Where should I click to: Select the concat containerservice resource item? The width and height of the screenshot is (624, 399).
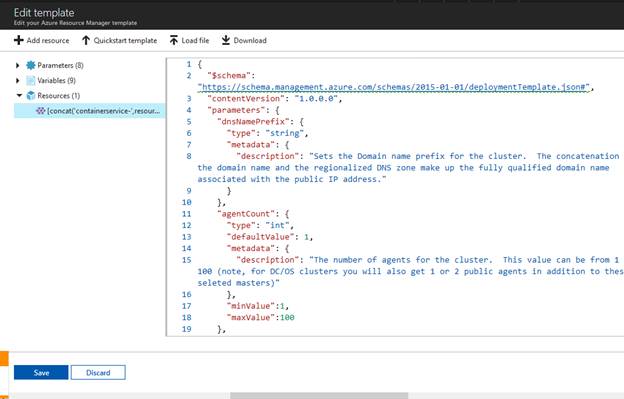click(90, 111)
